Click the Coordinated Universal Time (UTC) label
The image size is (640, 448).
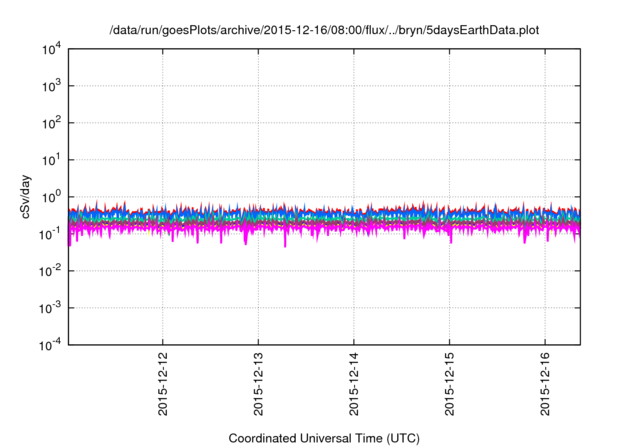[324, 439]
